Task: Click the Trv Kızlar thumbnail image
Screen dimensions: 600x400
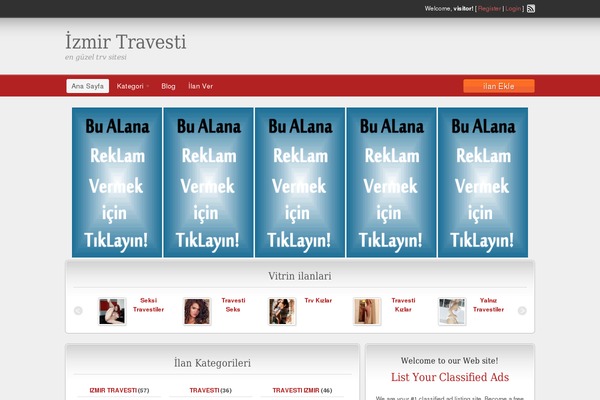Action: 282,312
